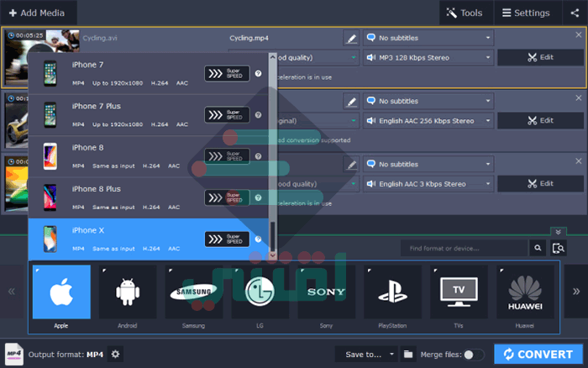Click the help question mark for iPhone 7 Plus
Screen dimensions: 588x368
coord(258,115)
